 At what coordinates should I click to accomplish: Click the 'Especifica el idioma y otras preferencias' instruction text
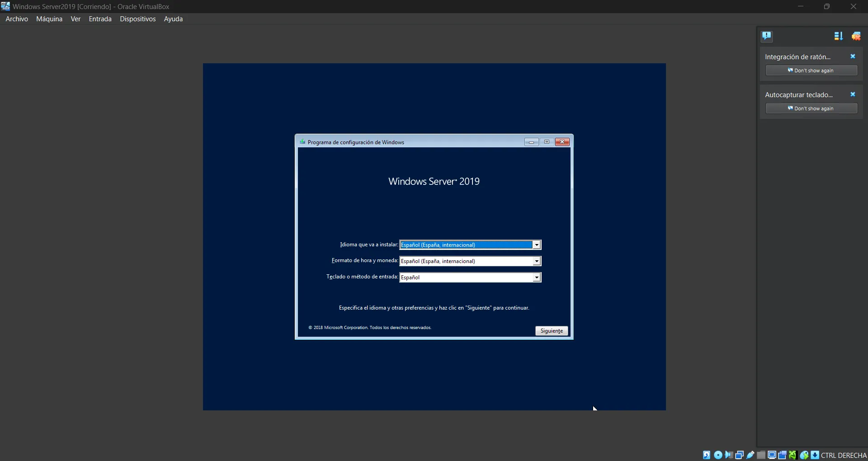tap(434, 308)
